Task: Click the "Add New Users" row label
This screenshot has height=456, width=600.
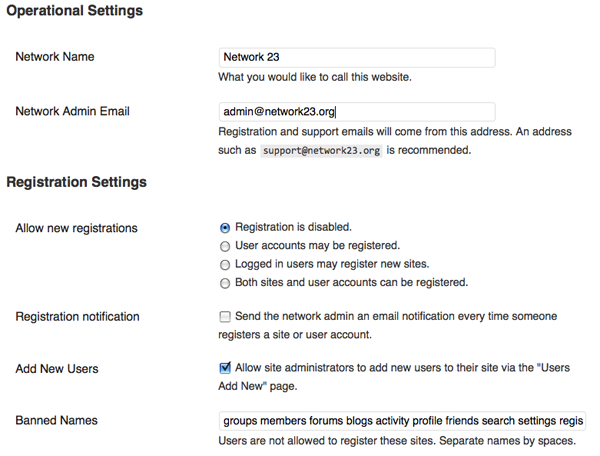Action: 57,369
